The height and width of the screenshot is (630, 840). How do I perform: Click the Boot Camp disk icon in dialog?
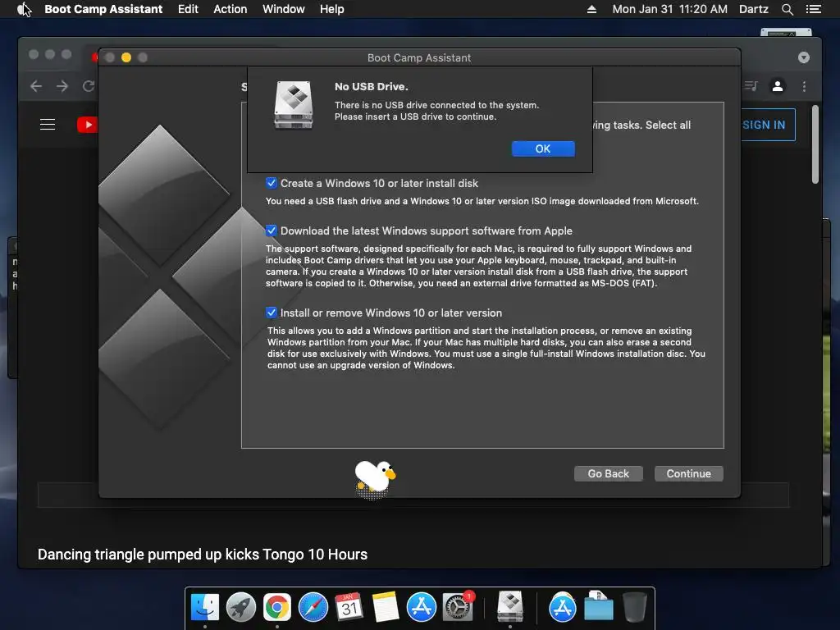pyautogui.click(x=294, y=105)
